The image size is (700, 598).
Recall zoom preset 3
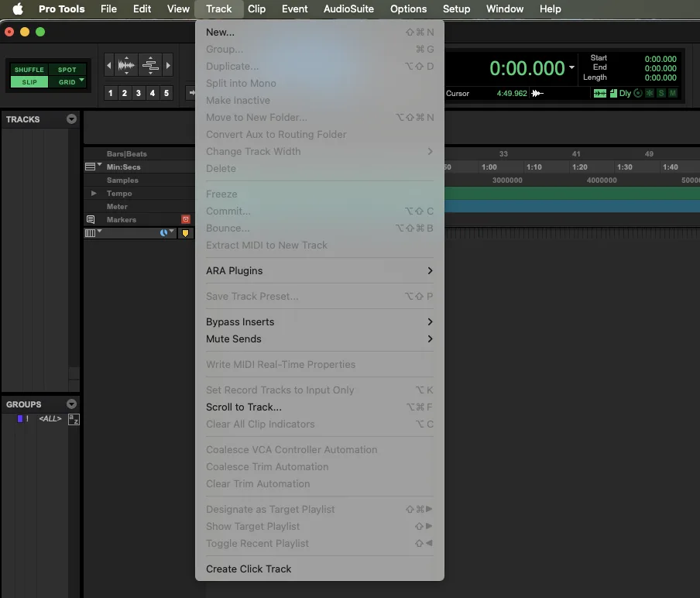click(x=139, y=93)
